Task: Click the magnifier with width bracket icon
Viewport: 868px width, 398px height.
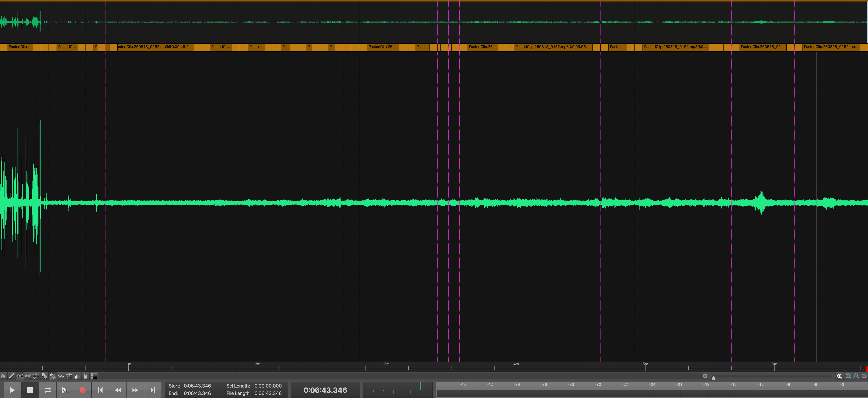Action: (856, 376)
